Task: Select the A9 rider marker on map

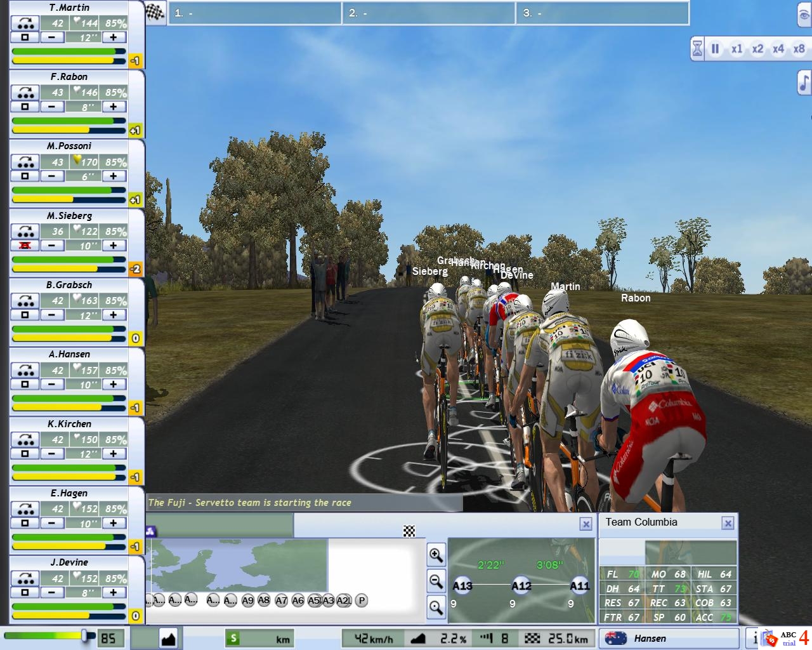Action: click(x=247, y=600)
